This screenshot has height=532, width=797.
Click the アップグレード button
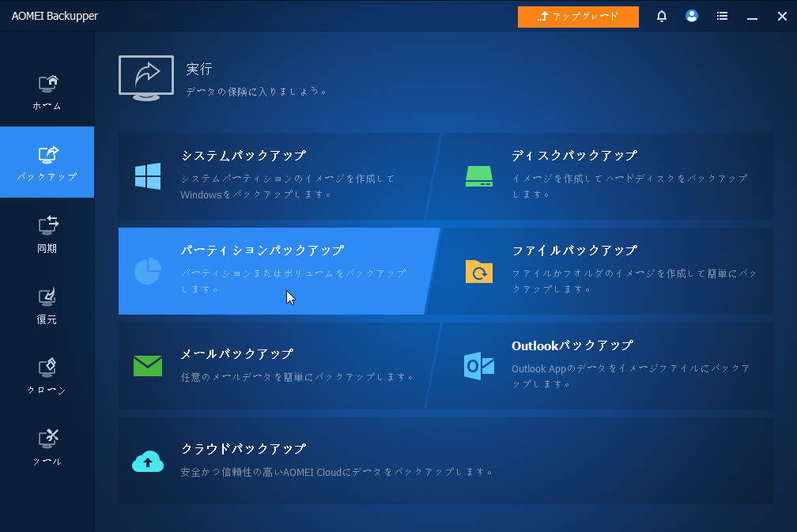[578, 16]
